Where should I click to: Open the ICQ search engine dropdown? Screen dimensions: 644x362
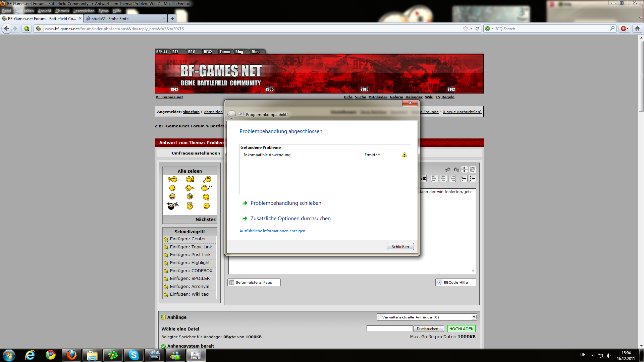tap(489, 29)
